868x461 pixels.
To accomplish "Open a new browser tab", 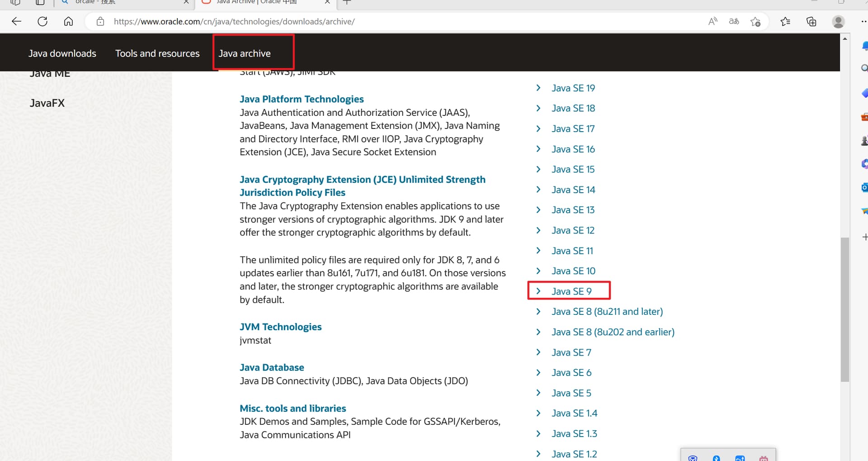I will [x=347, y=2].
